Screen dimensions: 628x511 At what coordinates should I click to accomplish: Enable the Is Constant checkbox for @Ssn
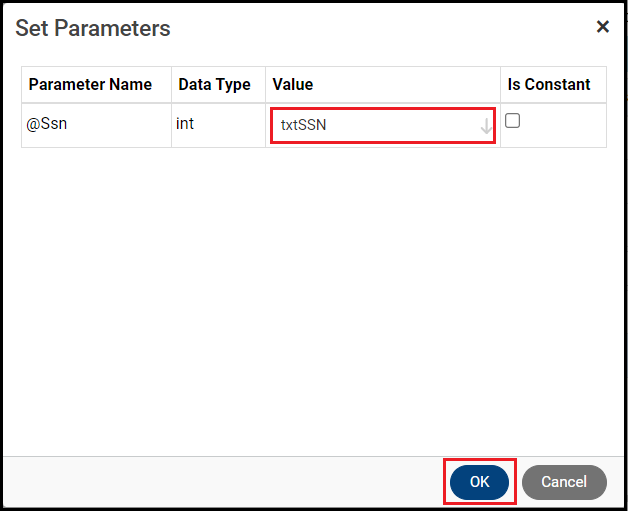(513, 121)
